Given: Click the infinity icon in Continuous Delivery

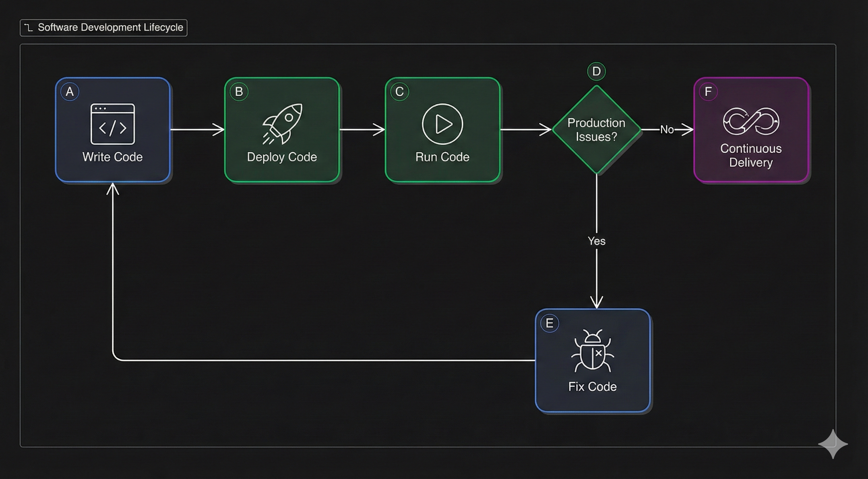Looking at the screenshot, I should 751,121.
